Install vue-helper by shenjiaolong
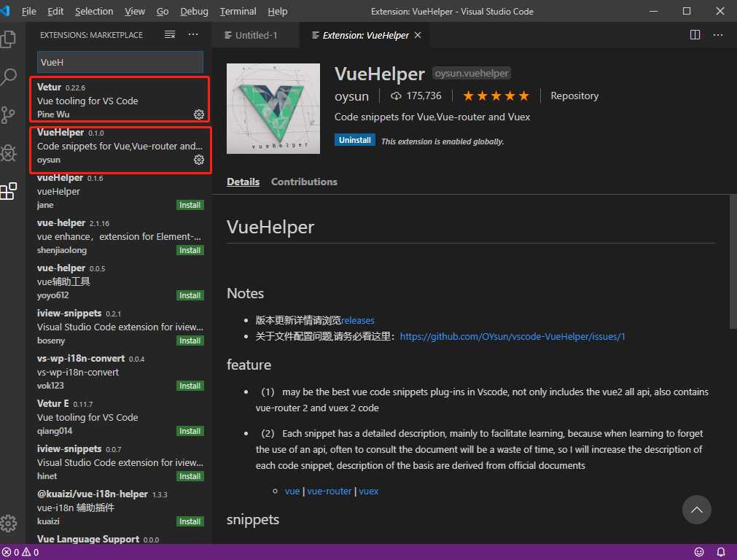737x560 pixels. click(x=190, y=250)
